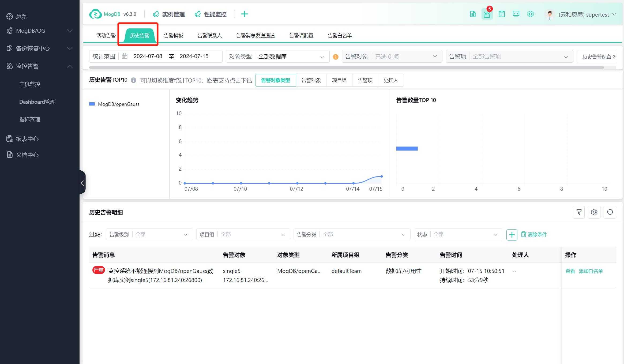Select 处理人 dimension
This screenshot has height=364, width=624.
click(391, 80)
